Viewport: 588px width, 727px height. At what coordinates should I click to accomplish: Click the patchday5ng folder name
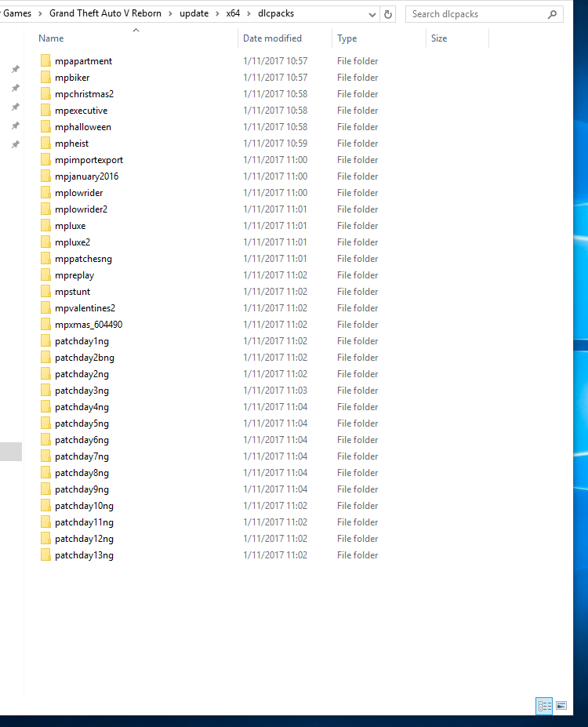click(82, 423)
